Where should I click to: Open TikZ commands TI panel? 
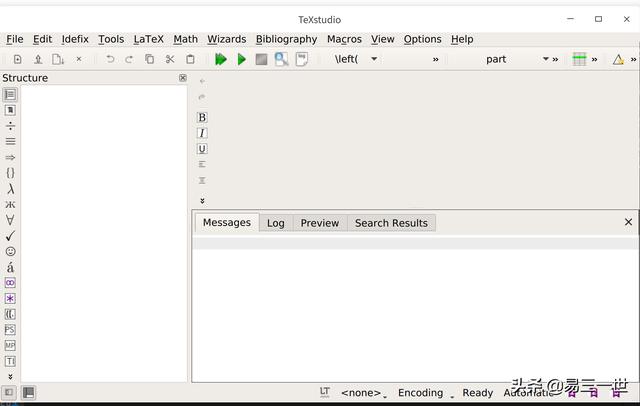[x=10, y=361]
